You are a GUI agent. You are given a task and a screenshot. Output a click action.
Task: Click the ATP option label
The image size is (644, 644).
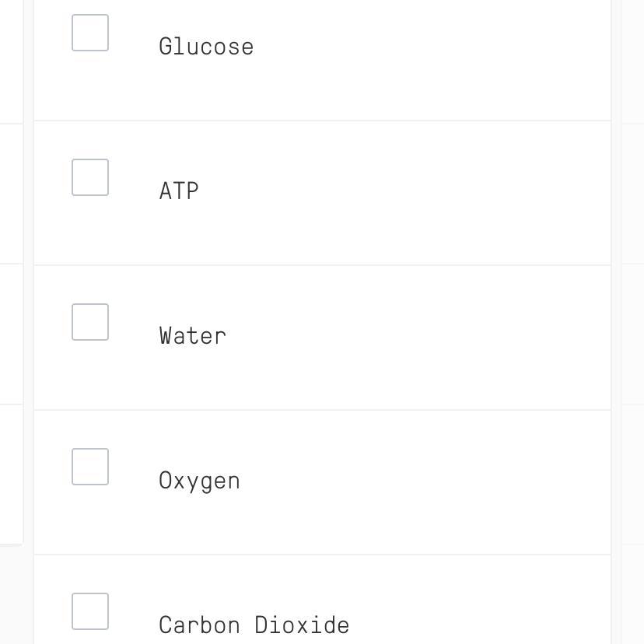click(179, 191)
